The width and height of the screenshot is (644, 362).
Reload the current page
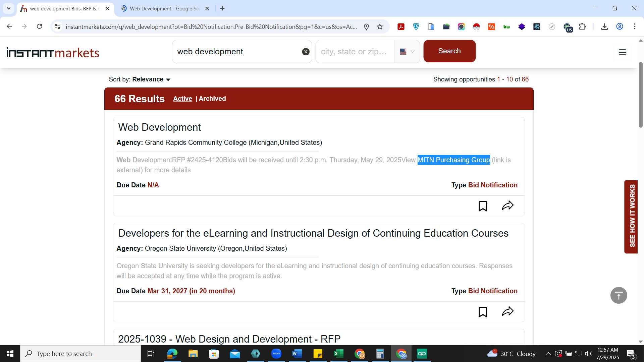(40, 26)
